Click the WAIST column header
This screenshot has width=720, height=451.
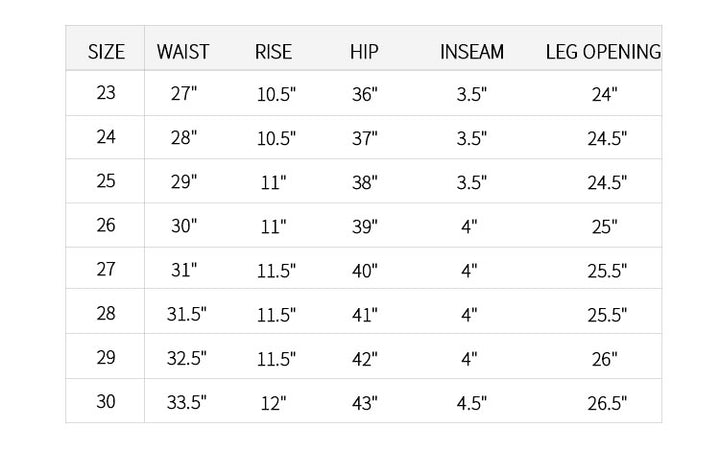coord(183,51)
